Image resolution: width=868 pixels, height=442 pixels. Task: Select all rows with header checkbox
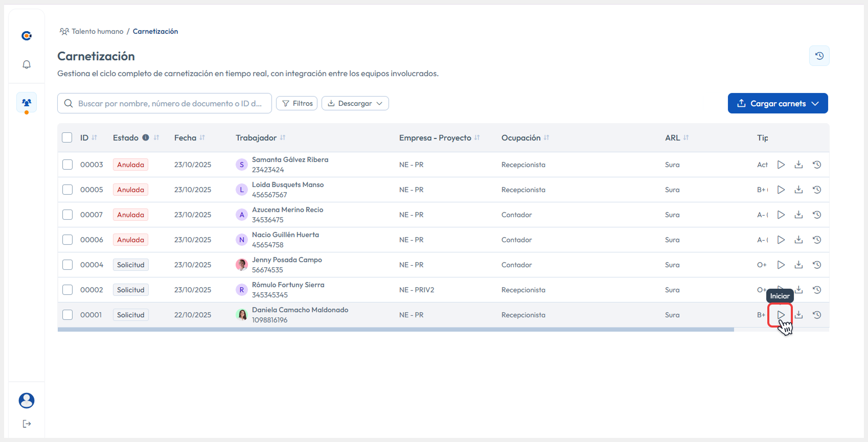pos(67,137)
